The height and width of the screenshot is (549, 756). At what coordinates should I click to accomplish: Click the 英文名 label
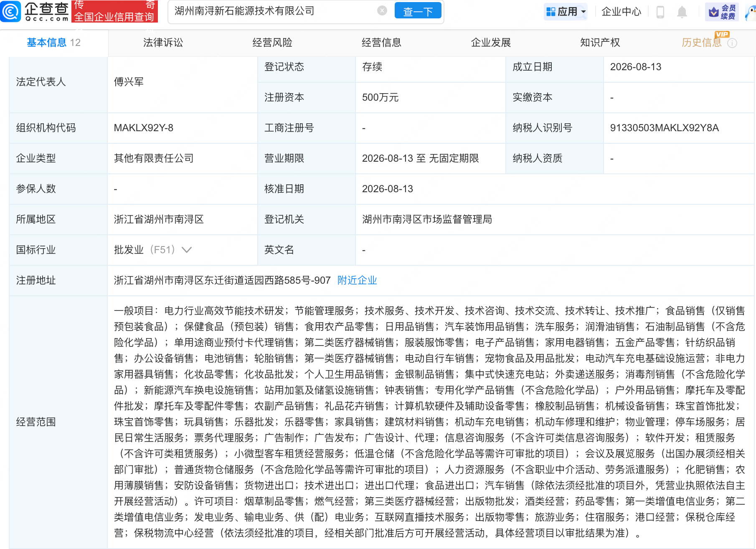pos(279,250)
